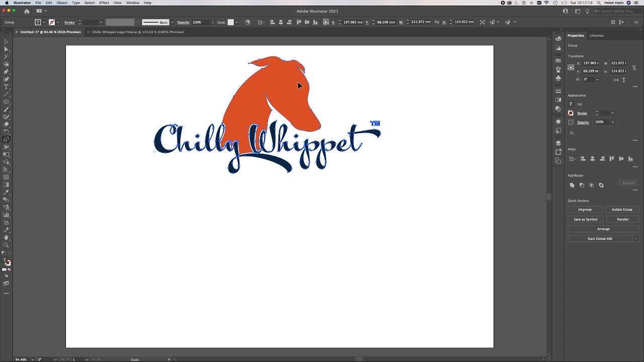Open the Effect menu

tap(104, 3)
